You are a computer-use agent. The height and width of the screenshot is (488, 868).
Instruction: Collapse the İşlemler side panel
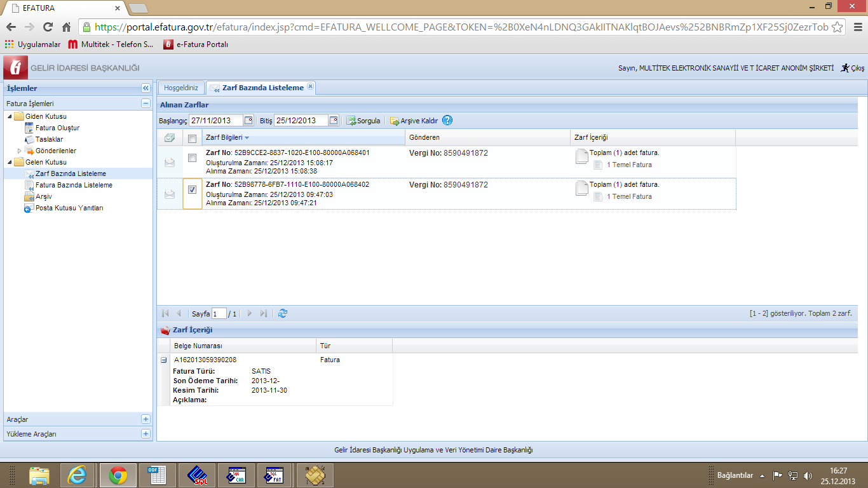[146, 88]
